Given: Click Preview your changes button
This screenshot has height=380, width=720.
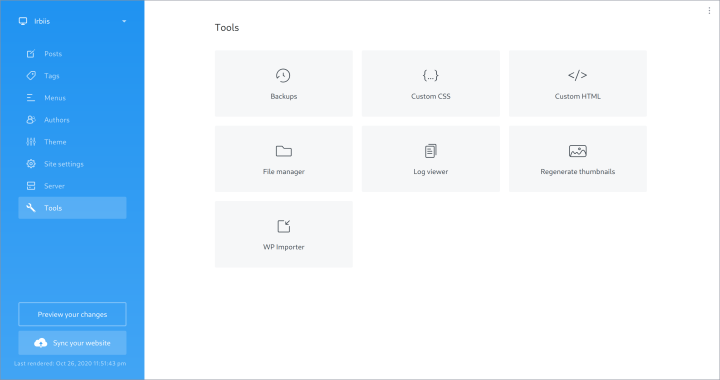Looking at the screenshot, I should click(72, 314).
